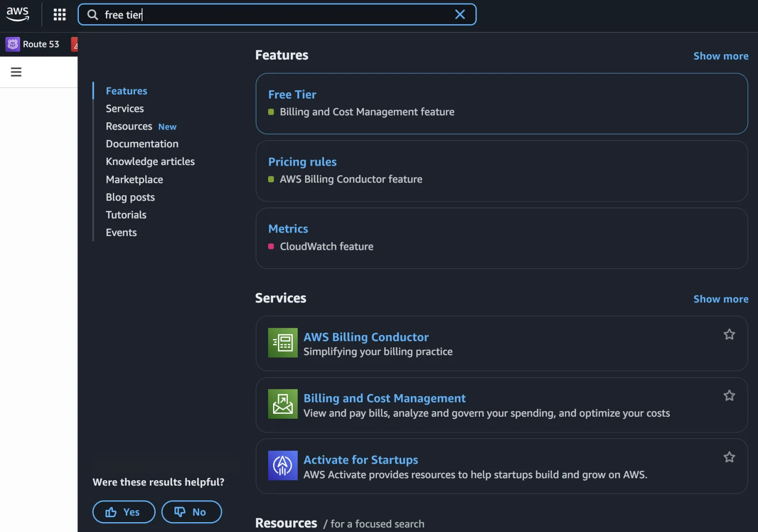Click thumbs-down No feedback button
Image resolution: width=758 pixels, height=532 pixels.
pyautogui.click(x=192, y=512)
